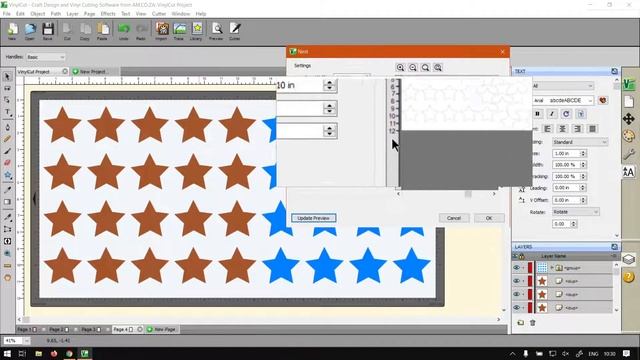The height and width of the screenshot is (360, 640).
Task: Click the New Page button
Action: pos(161,329)
